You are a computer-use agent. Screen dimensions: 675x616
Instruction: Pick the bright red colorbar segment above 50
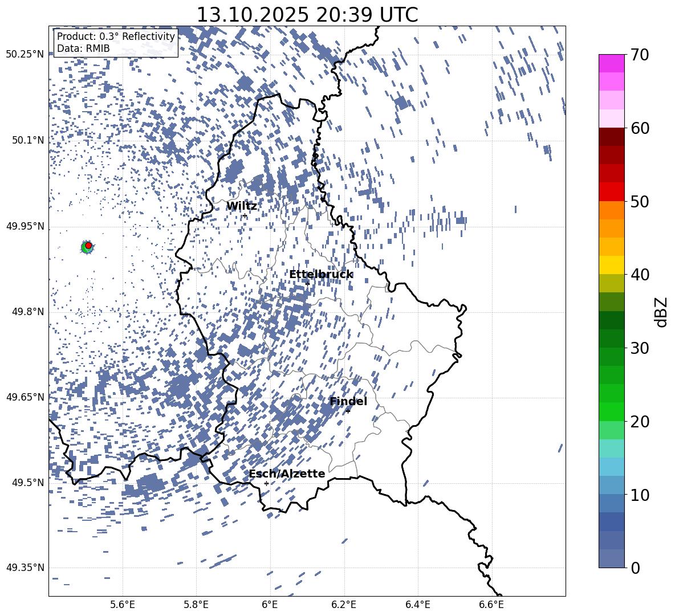[611, 192]
